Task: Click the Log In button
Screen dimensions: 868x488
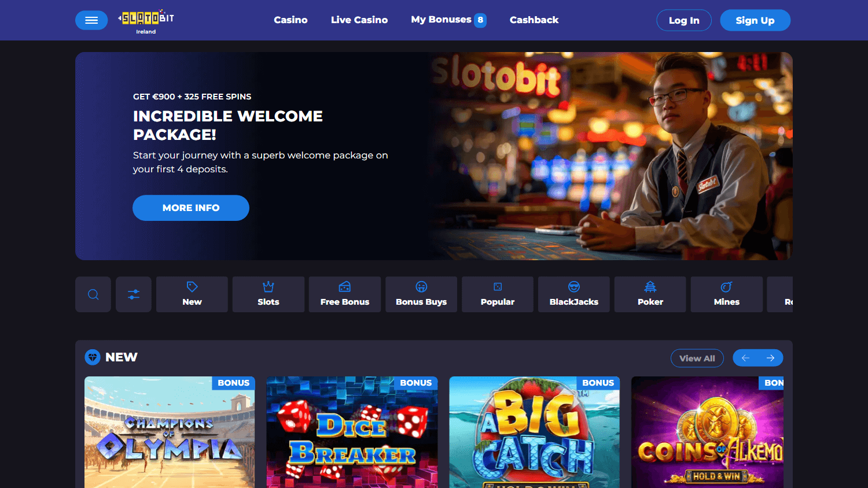Action: pos(684,20)
